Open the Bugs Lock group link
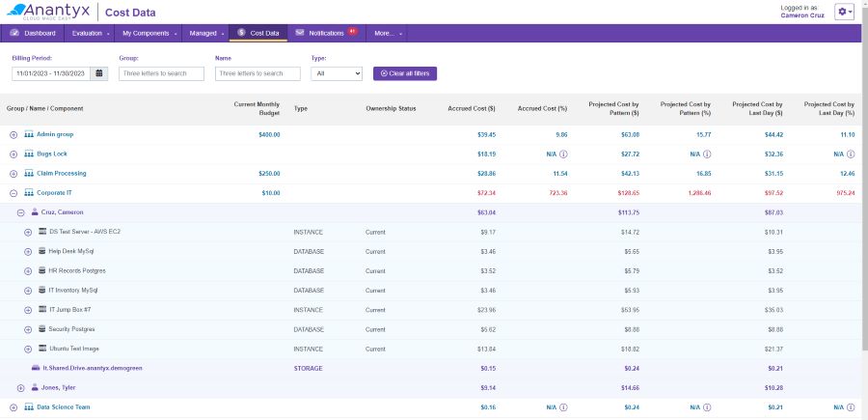The image size is (868, 420). (x=52, y=154)
